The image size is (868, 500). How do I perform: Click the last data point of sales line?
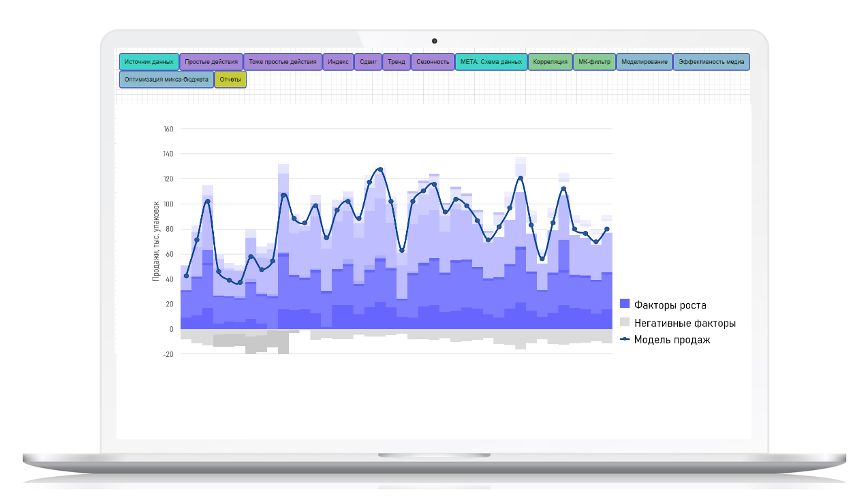(606, 230)
